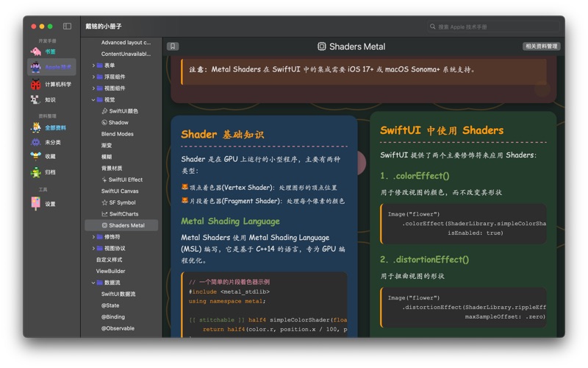
Task: Expand the 浮层组件 folder
Action: [x=93, y=77]
